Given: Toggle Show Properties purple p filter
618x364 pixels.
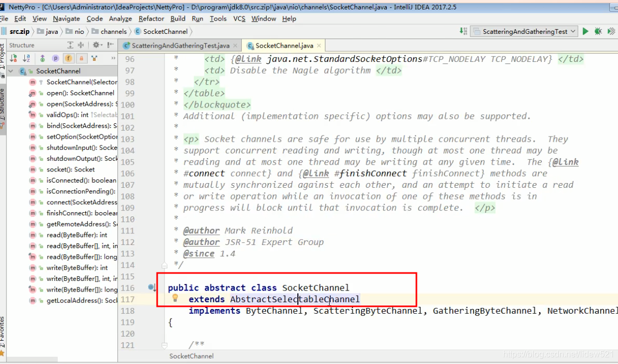Looking at the screenshot, I should (x=56, y=58).
